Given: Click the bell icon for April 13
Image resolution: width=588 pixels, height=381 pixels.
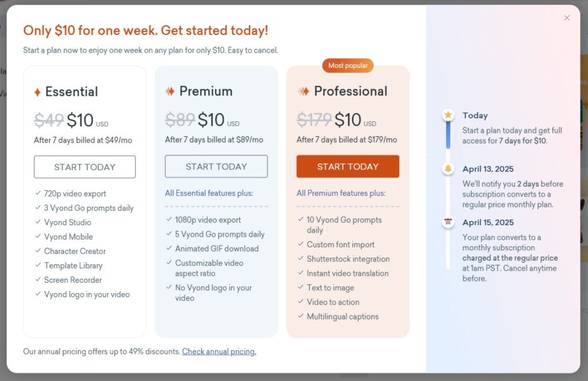Looking at the screenshot, I should (x=448, y=169).
